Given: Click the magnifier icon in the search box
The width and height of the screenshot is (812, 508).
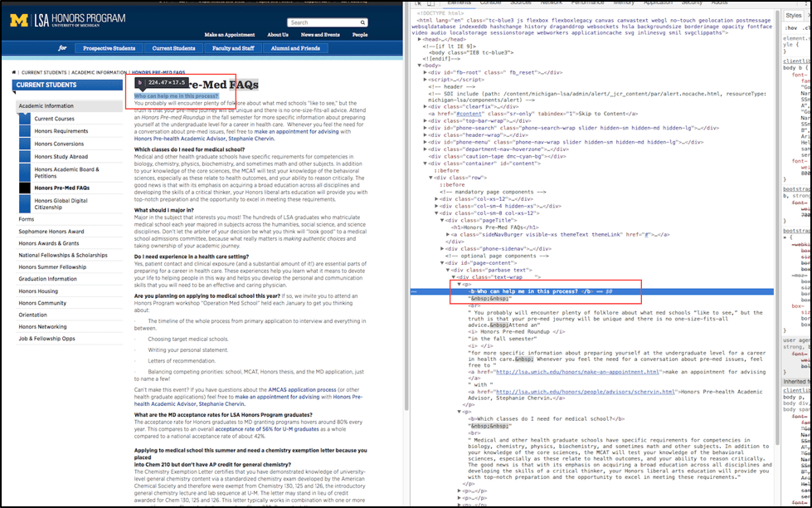Looking at the screenshot, I should point(363,22).
